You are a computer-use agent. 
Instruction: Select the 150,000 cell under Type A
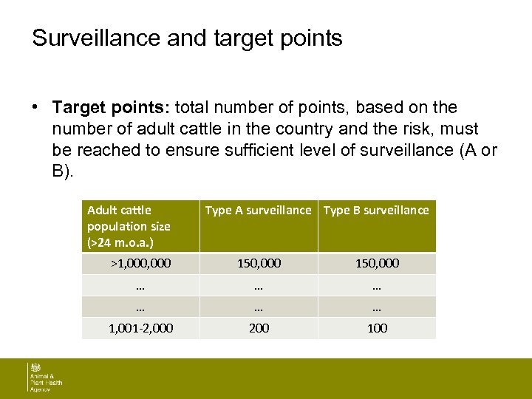(x=259, y=264)
